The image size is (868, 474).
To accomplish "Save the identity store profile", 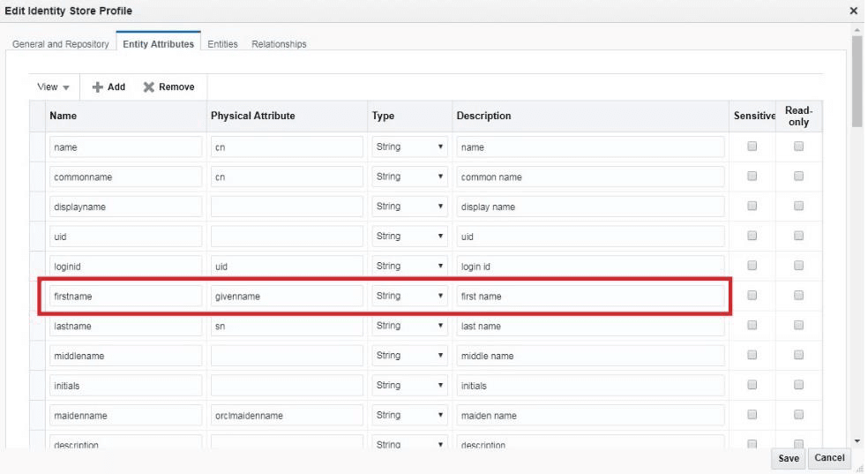I will click(x=789, y=458).
